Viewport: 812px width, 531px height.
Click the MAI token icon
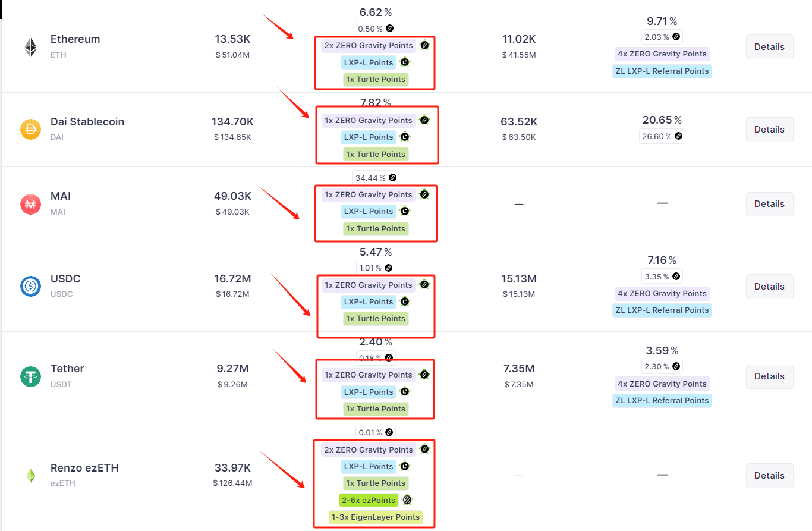pos(30,204)
